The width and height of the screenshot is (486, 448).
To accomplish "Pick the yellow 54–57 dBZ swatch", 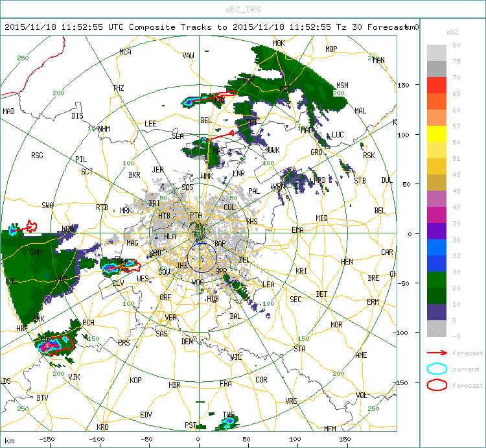I will pyautogui.click(x=437, y=134).
